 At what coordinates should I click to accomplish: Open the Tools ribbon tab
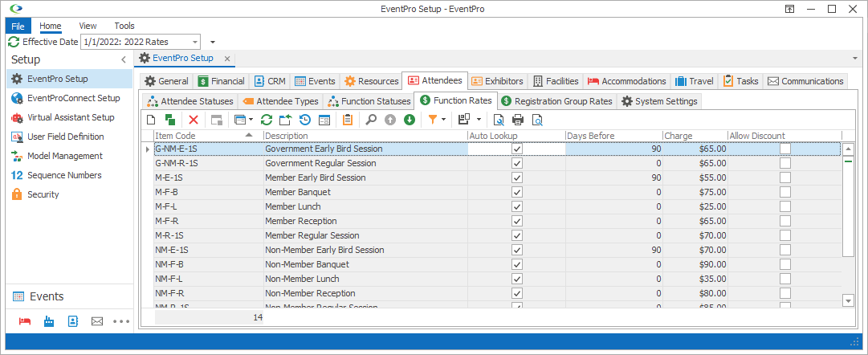(124, 26)
